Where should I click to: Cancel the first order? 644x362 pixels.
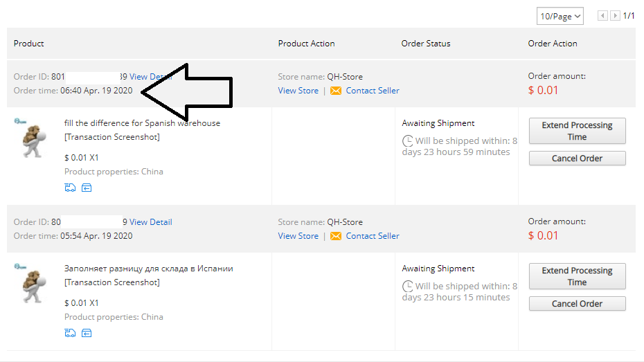tap(577, 159)
